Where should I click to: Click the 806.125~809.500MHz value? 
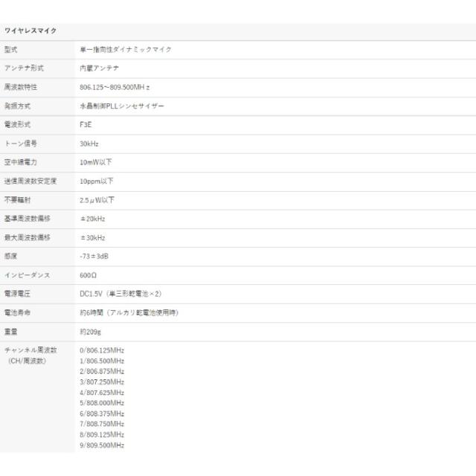[x=115, y=88]
